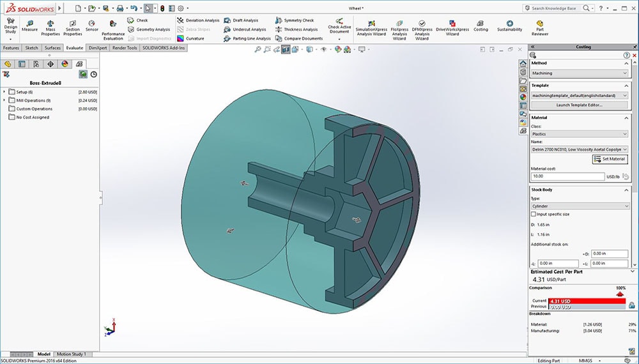Viewport: 639px width, 364px height.
Task: Click the Rebuild traffic light icon
Action: point(162,8)
